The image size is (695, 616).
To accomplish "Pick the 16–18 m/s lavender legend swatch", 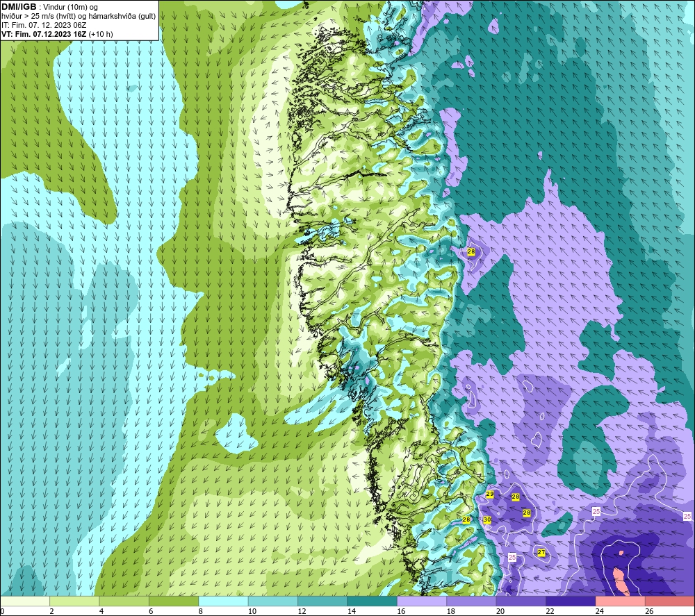I will [x=422, y=601].
